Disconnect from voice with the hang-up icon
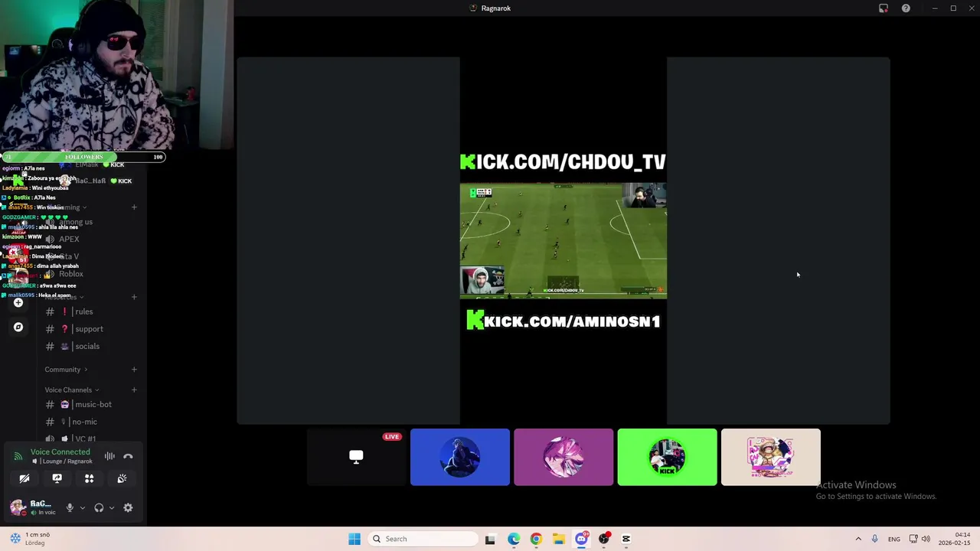This screenshot has height=551, width=980. [128, 456]
